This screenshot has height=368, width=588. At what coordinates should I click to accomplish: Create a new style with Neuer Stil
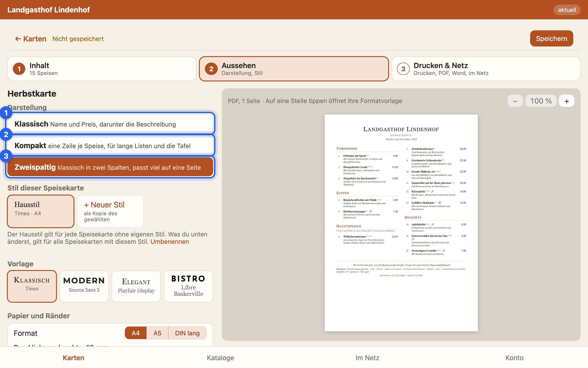coord(110,211)
